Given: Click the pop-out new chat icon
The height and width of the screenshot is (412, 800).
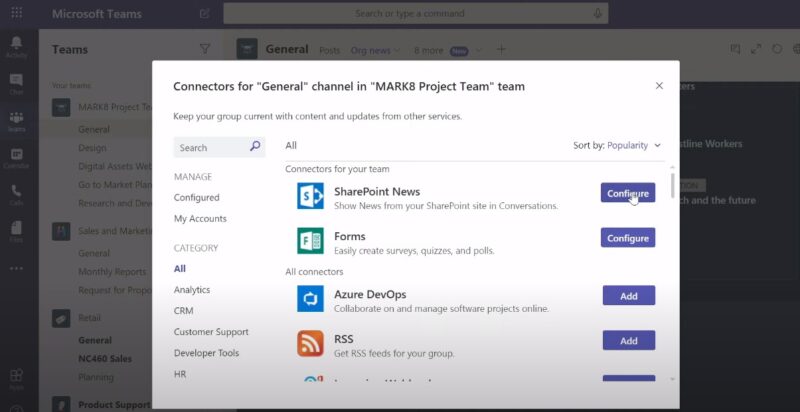Looking at the screenshot, I should 205,14.
